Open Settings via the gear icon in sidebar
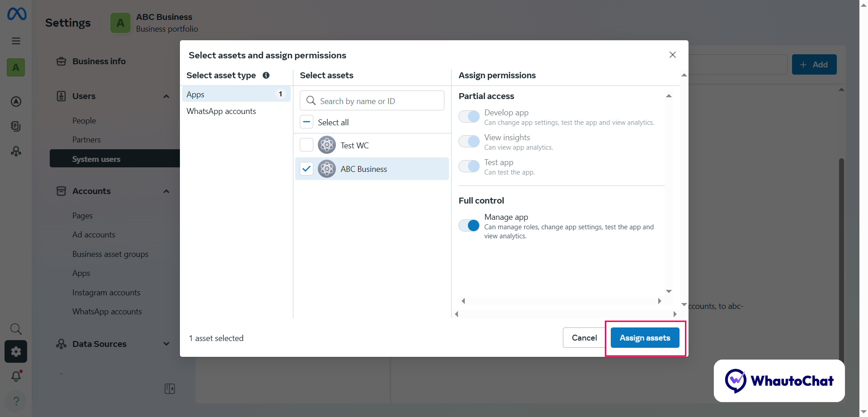Viewport: 868px width, 417px height. coord(16,351)
